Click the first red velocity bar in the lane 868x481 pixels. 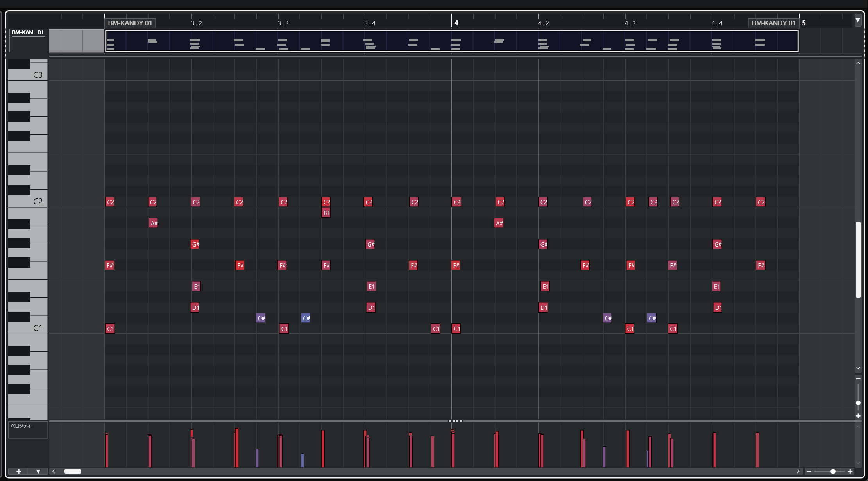[x=107, y=450]
